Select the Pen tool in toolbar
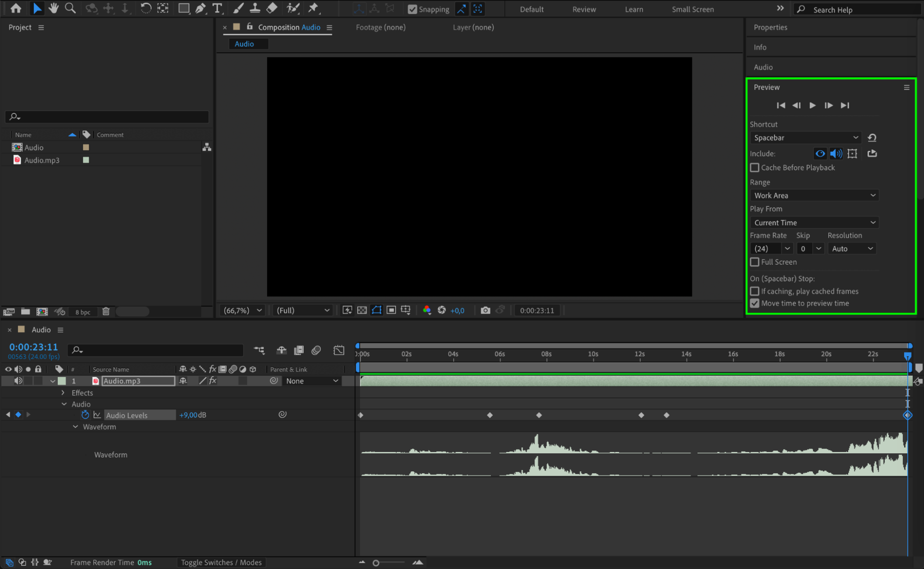Viewport: 924px width, 569px height. click(201, 8)
